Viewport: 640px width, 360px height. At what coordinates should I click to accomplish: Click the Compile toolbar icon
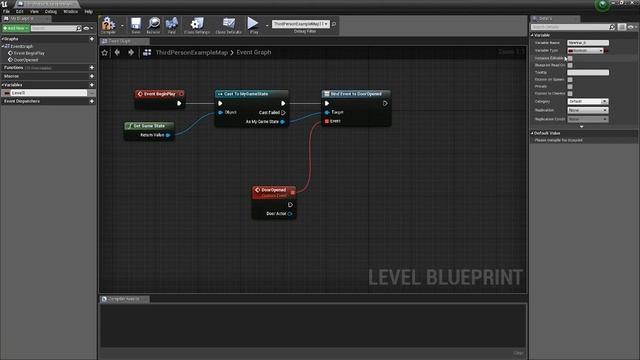coord(108,24)
